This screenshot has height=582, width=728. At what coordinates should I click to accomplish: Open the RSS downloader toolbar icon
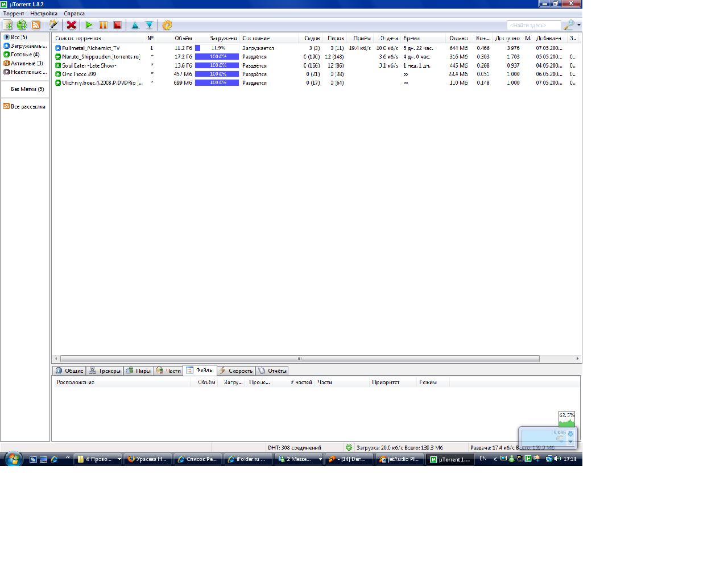(x=36, y=25)
